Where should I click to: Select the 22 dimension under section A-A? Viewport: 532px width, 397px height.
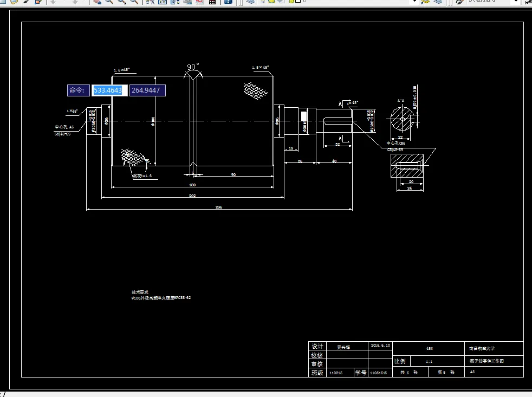(400, 137)
